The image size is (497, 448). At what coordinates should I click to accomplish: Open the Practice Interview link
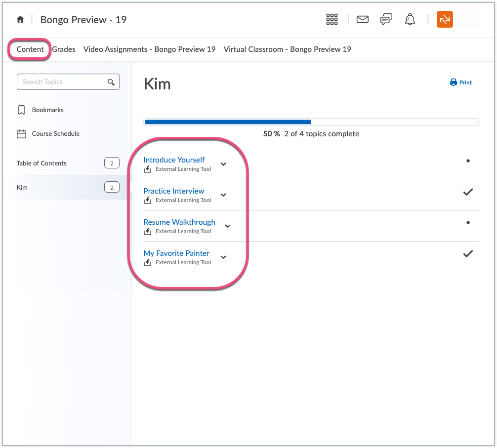click(173, 191)
